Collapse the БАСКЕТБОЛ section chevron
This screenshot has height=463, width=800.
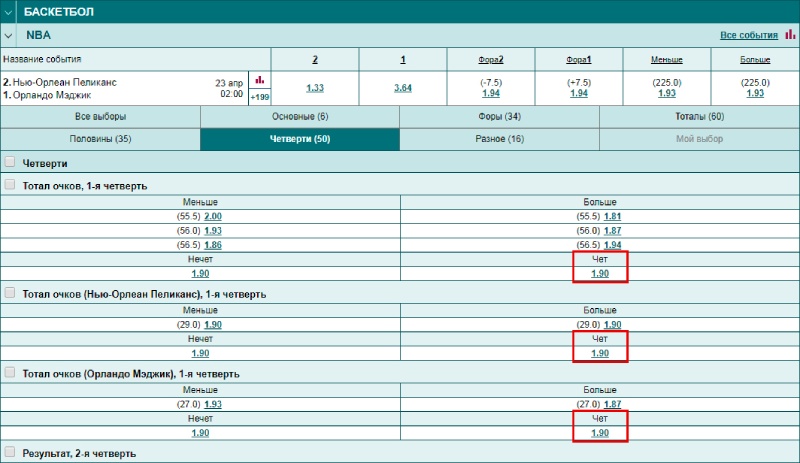[x=8, y=12]
